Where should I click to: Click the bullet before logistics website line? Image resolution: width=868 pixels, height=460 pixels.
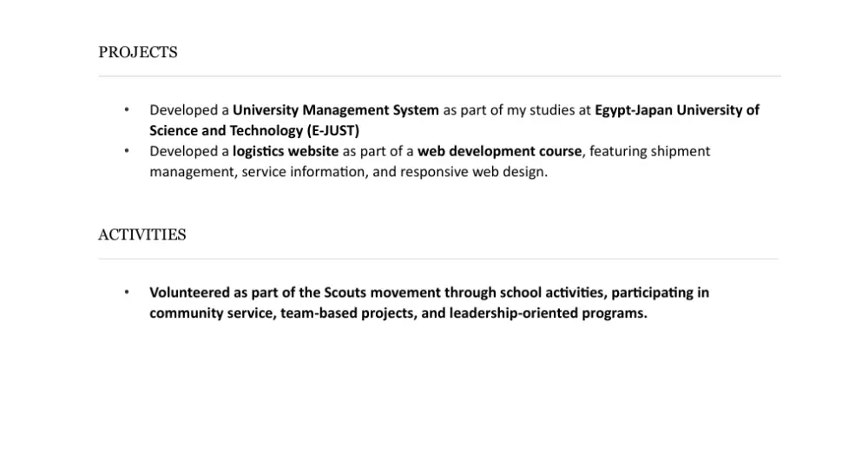tap(127, 151)
